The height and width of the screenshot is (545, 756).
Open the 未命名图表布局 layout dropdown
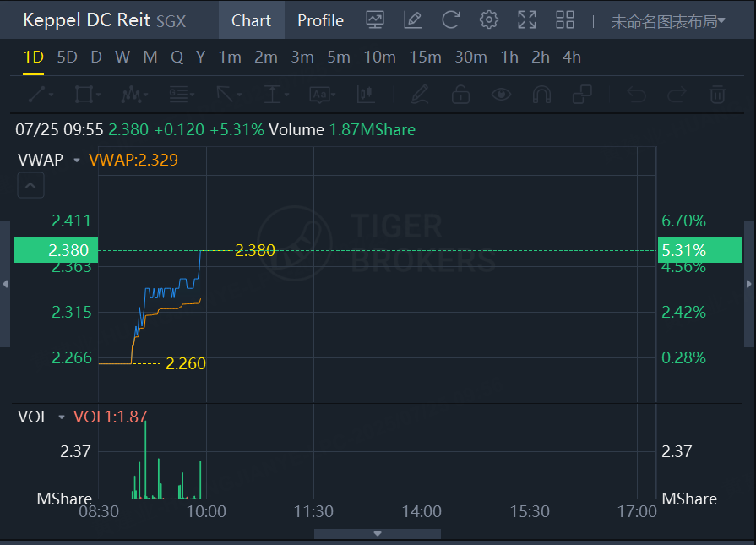[x=668, y=21]
